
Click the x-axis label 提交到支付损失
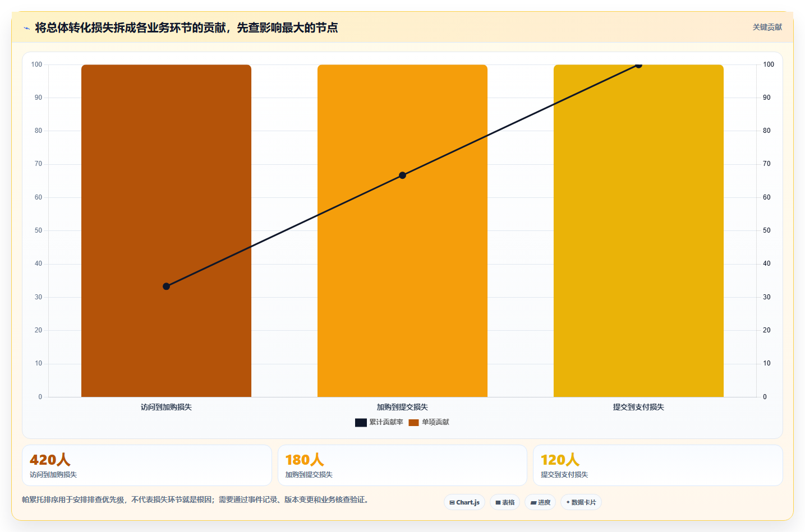click(x=638, y=407)
